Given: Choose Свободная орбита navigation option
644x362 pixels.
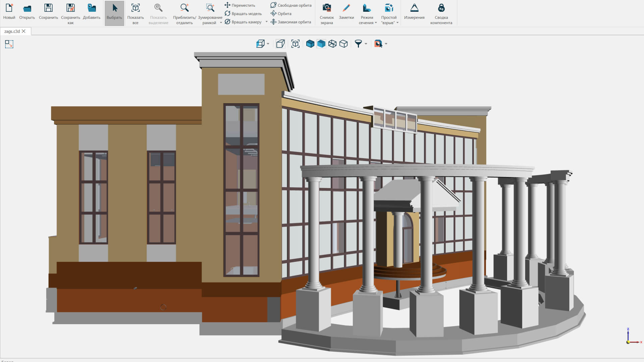Looking at the screenshot, I should pos(291,5).
